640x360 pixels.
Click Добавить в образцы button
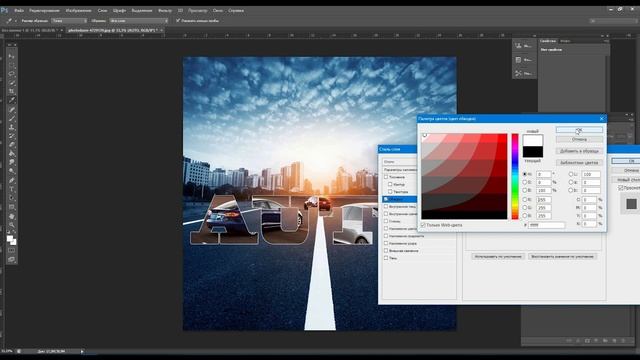tap(579, 151)
